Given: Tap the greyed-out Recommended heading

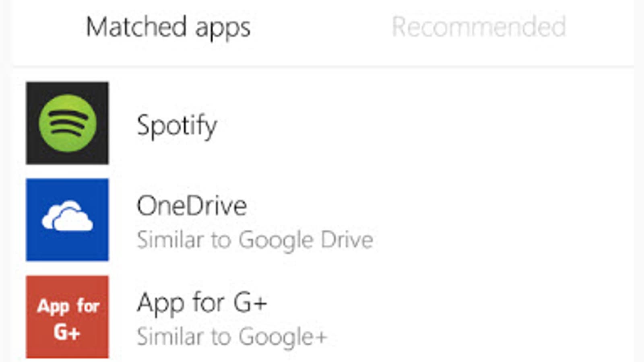Looking at the screenshot, I should click(479, 27).
